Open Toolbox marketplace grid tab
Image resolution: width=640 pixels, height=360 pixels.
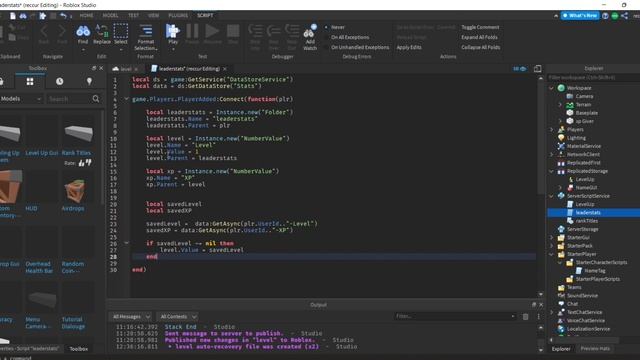[30, 82]
